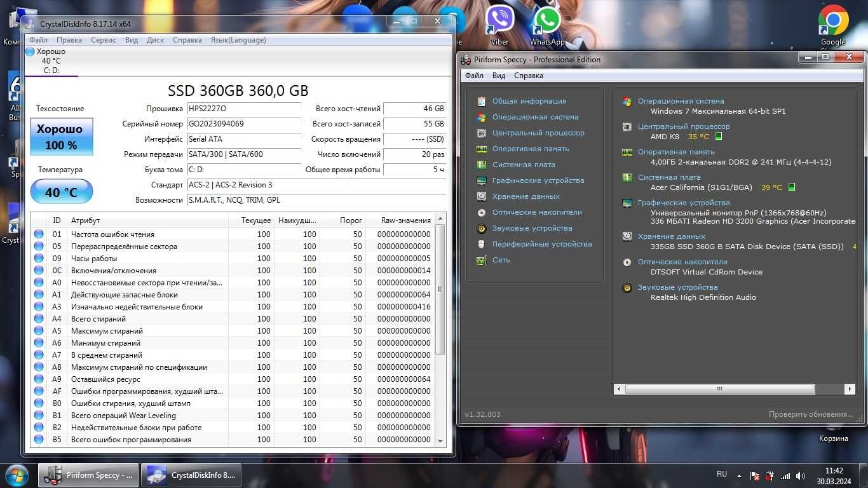
Task: Open Диск menu in CrystalDiskInfo
Action: click(x=155, y=40)
